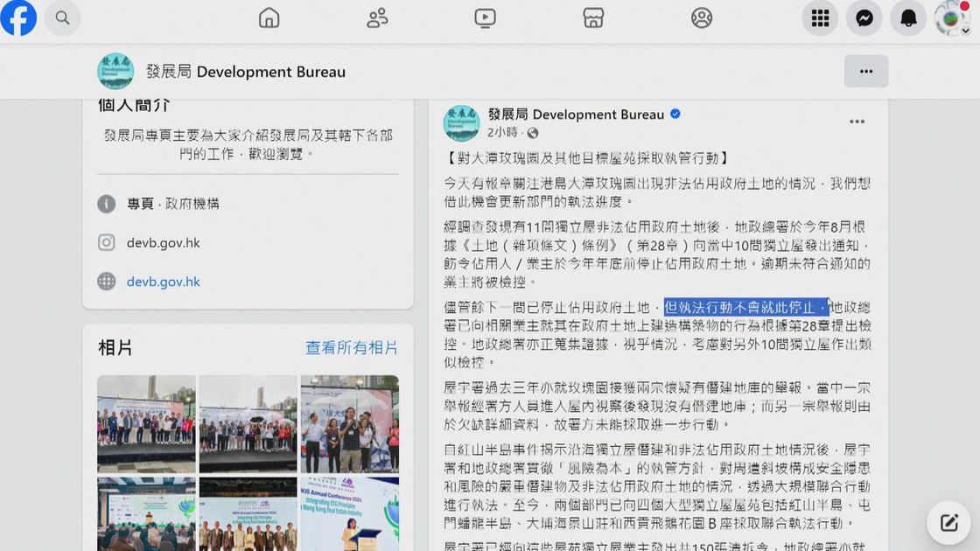Click the Facebook logo

(x=18, y=18)
